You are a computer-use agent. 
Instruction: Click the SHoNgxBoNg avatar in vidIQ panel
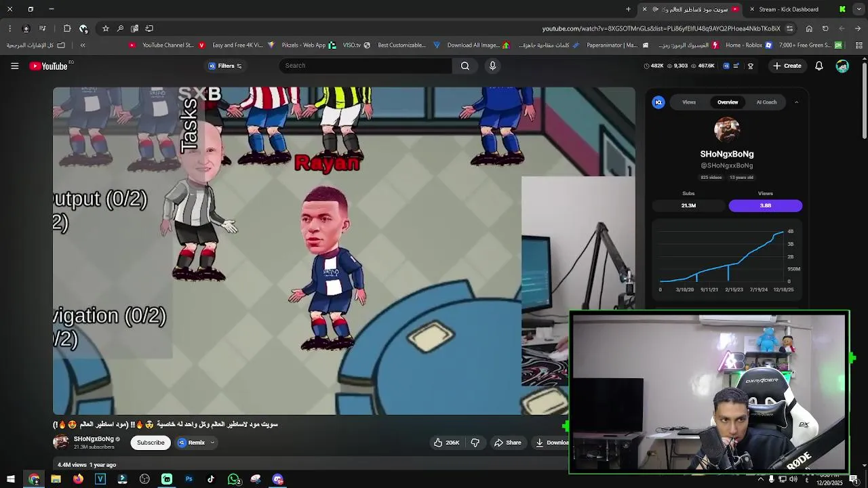click(727, 131)
